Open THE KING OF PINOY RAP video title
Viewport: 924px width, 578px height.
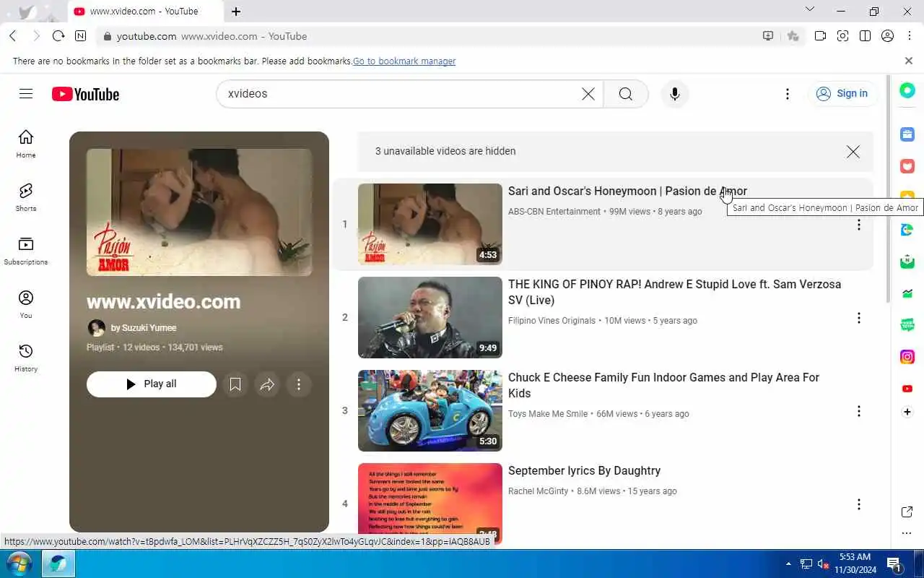pyautogui.click(x=675, y=293)
